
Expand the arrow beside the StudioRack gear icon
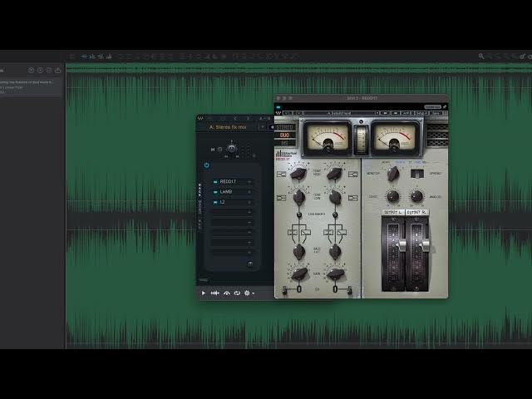[x=253, y=293]
